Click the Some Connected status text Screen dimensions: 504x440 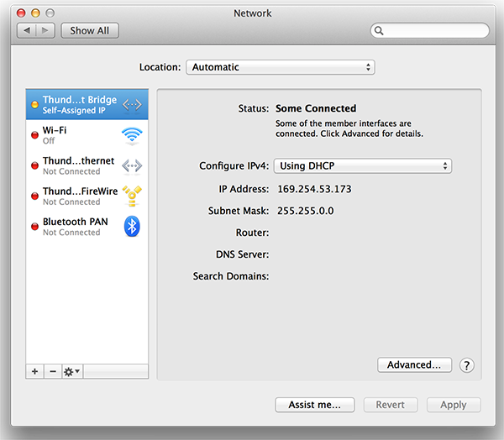[316, 108]
